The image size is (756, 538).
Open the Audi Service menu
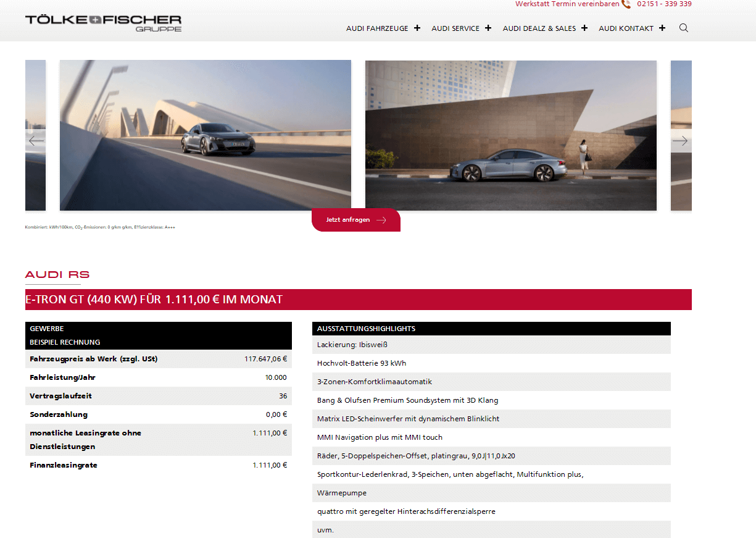tap(455, 28)
